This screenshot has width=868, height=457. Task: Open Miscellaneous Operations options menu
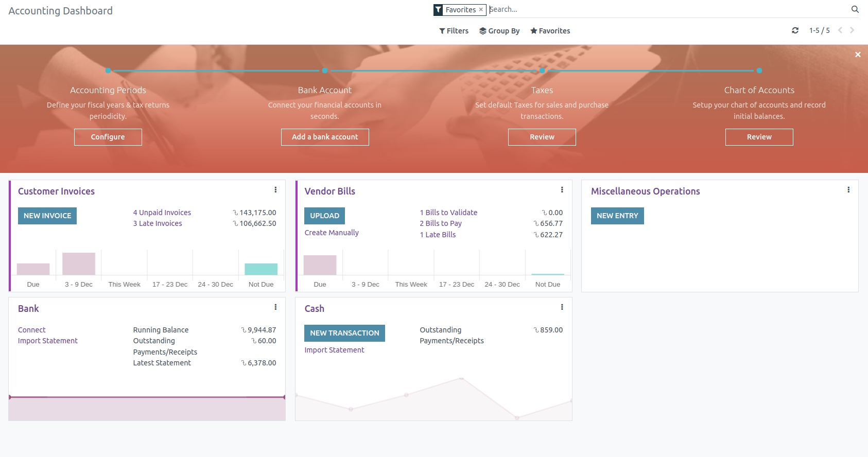[x=848, y=190]
